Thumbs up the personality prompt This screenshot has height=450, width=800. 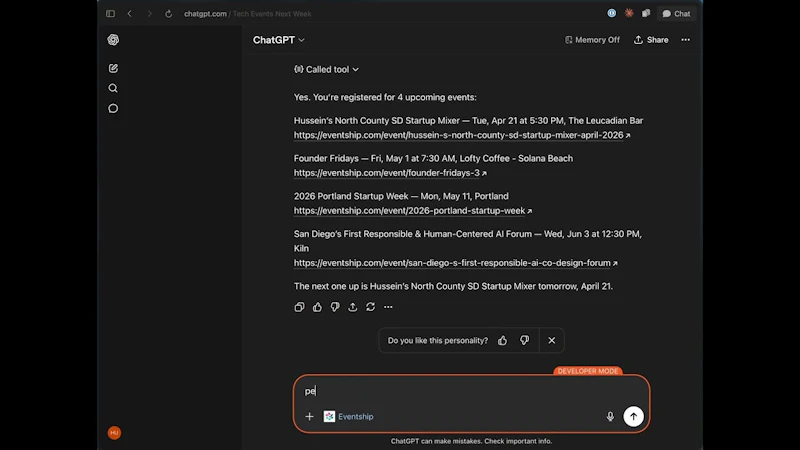point(503,340)
